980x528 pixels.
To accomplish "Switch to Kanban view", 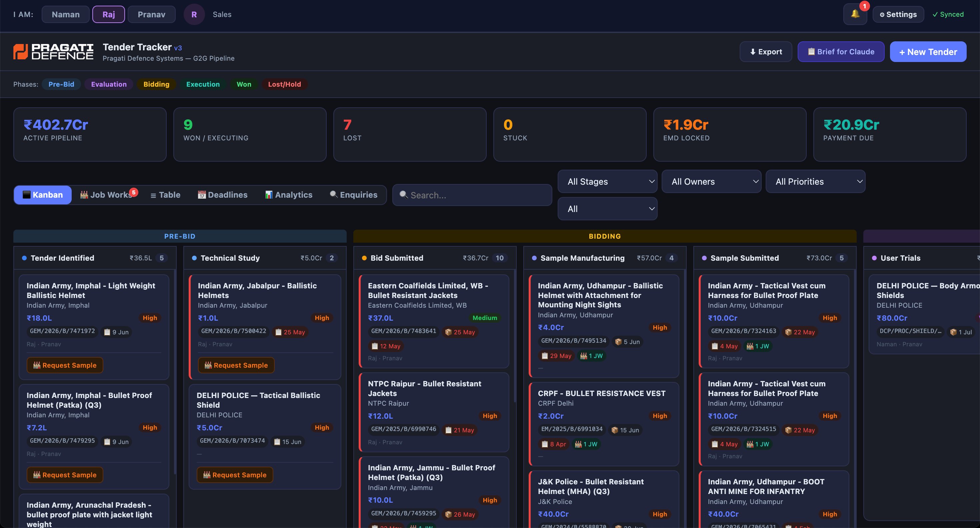I will point(43,195).
